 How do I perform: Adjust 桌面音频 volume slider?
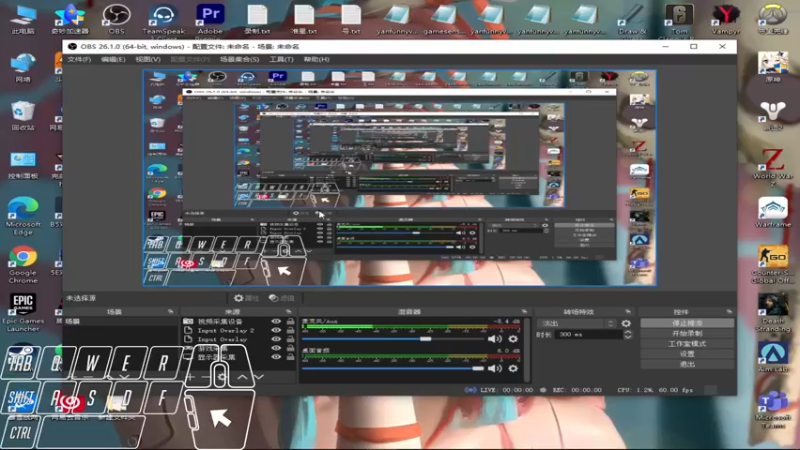tap(393, 368)
